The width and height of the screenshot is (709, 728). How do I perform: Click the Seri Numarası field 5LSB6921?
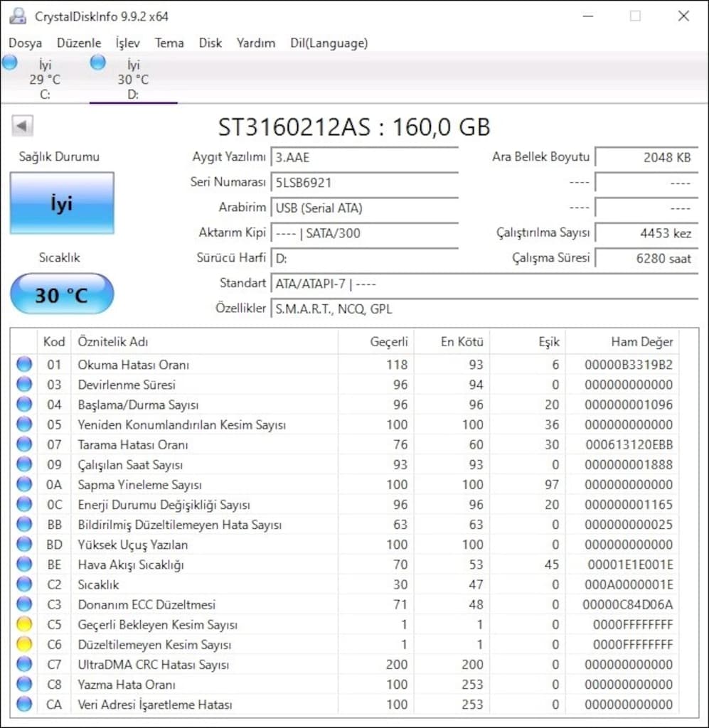point(365,183)
